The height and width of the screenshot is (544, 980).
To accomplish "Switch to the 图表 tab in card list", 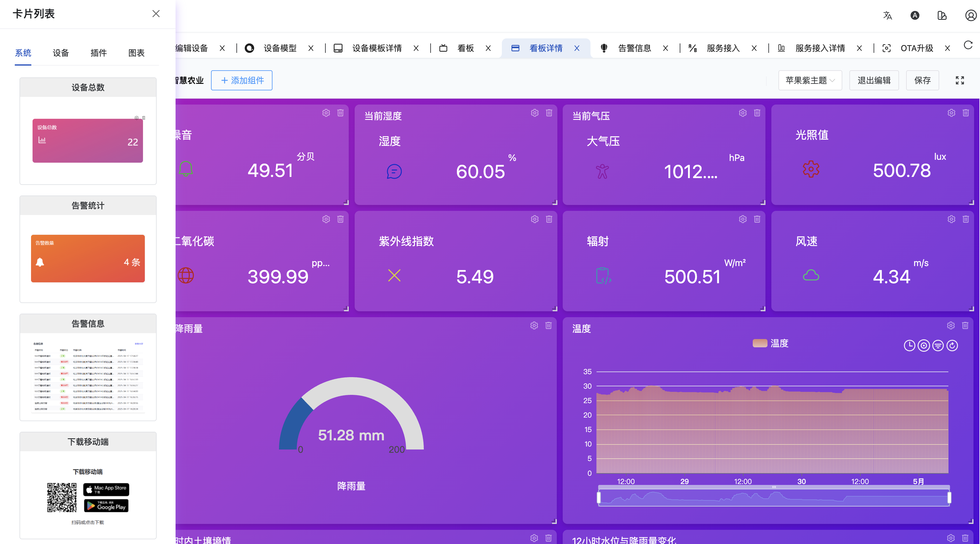I will pos(136,53).
